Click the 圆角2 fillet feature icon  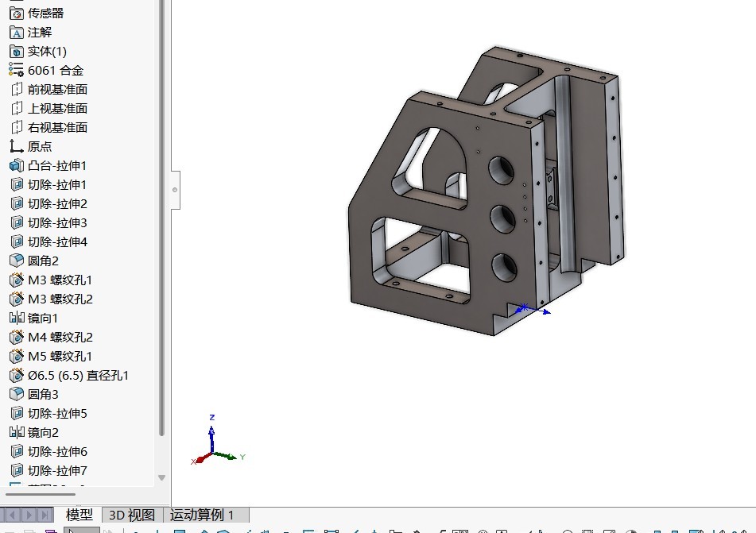coord(16,261)
